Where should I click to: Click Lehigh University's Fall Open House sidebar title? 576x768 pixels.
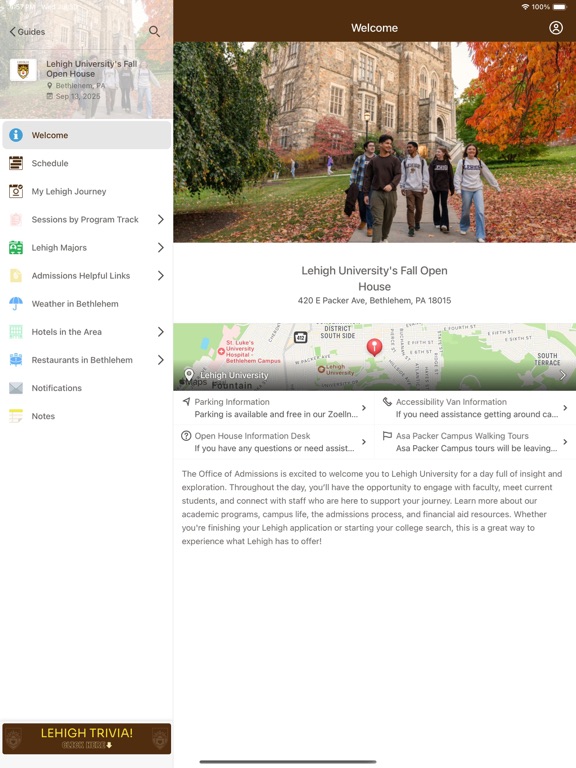pyautogui.click(x=92, y=69)
